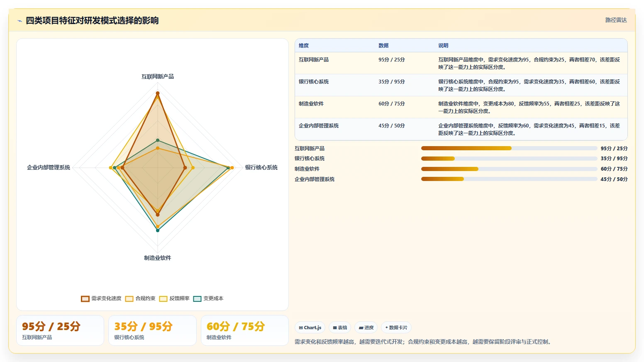This screenshot has width=644, height=362.
Task: Click the radar axis label 制造业软件
Action: (x=158, y=258)
